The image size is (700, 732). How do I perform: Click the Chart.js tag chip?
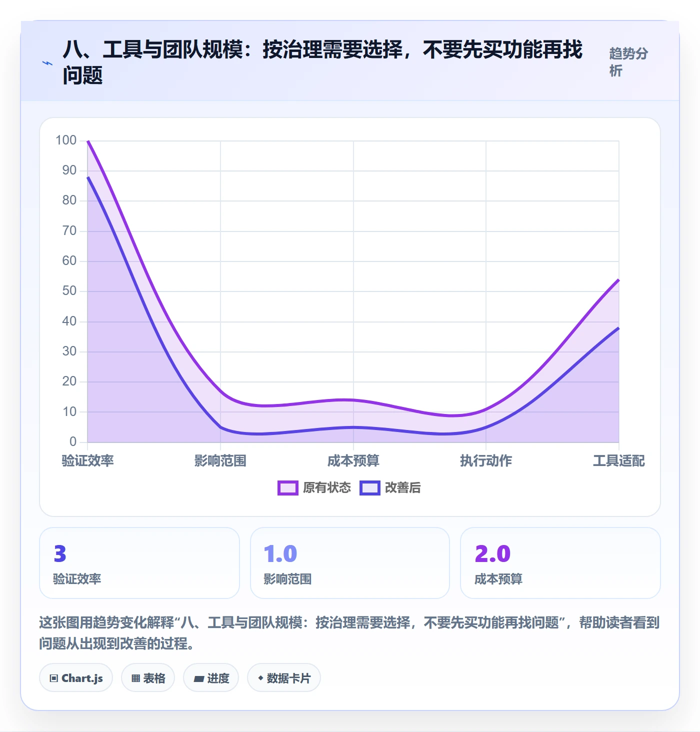point(76,678)
